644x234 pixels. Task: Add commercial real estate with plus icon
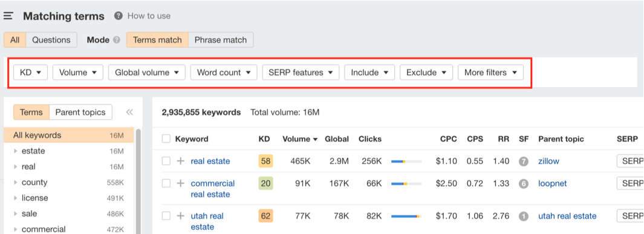pyautogui.click(x=180, y=183)
